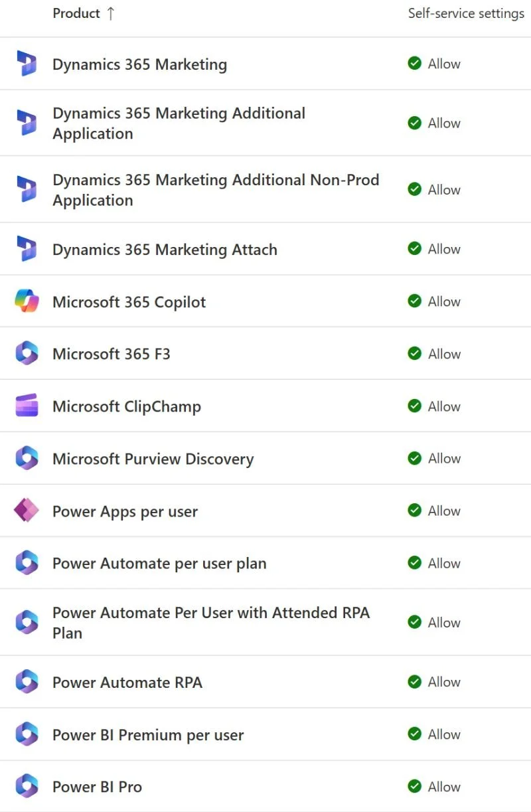
Task: Open Power Automate per user plan
Action: point(159,564)
